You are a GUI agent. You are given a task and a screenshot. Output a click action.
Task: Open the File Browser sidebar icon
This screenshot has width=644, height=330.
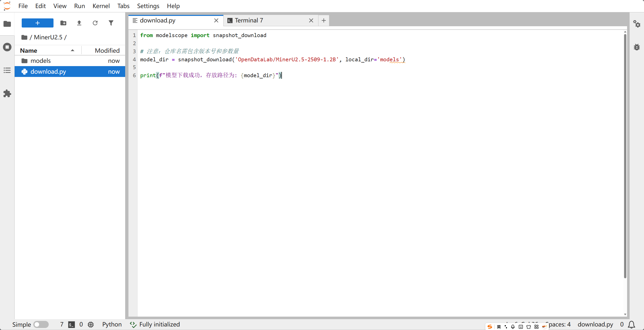click(x=7, y=24)
